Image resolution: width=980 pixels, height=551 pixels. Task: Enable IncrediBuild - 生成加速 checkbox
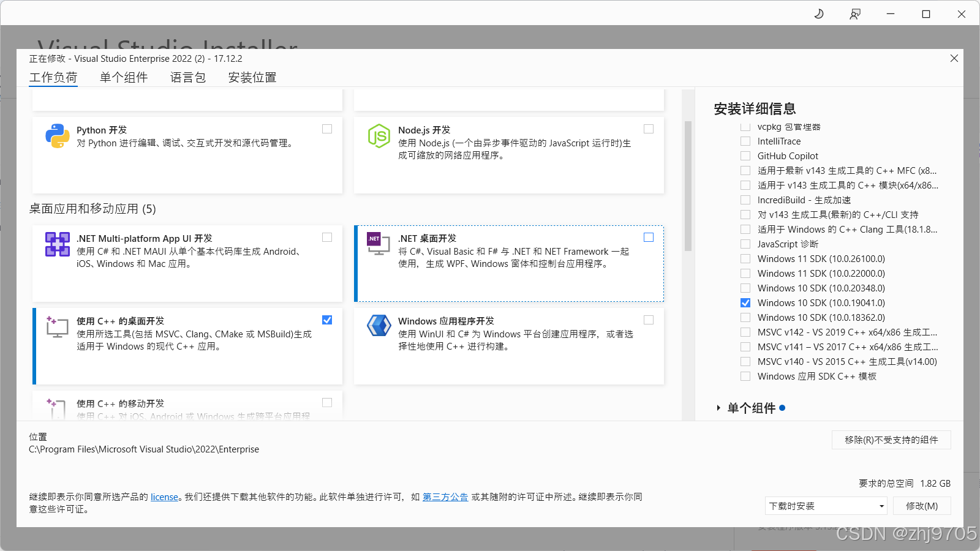pos(745,200)
